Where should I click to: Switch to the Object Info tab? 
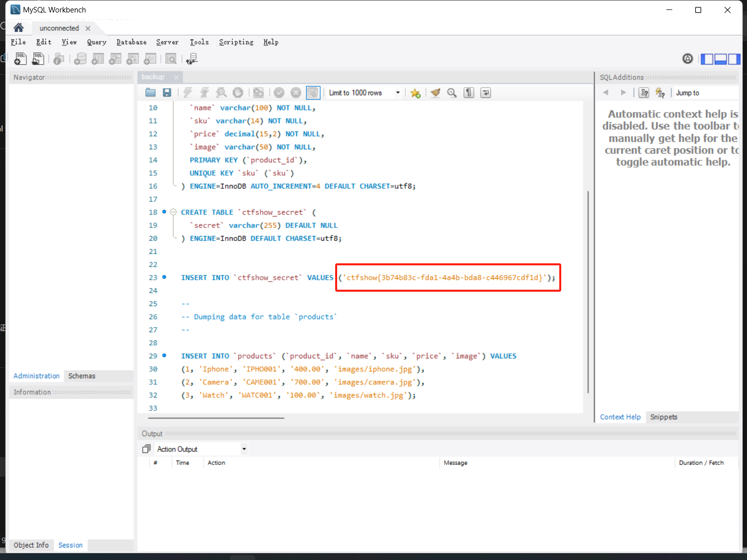[x=31, y=545]
